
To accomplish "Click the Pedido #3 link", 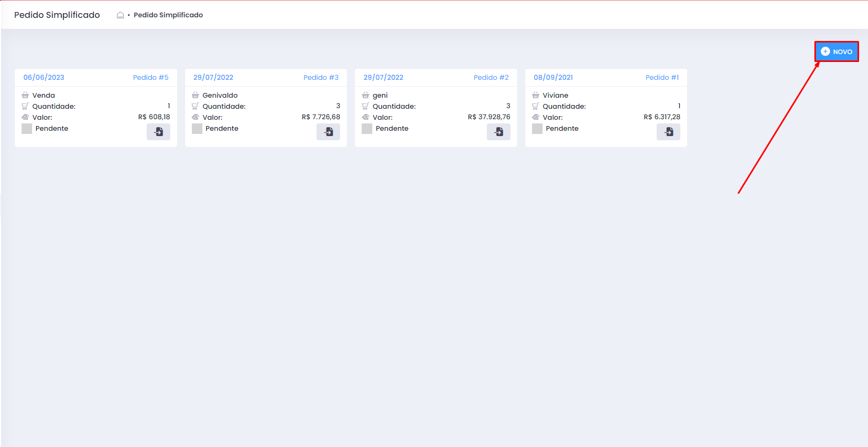I will 321,77.
